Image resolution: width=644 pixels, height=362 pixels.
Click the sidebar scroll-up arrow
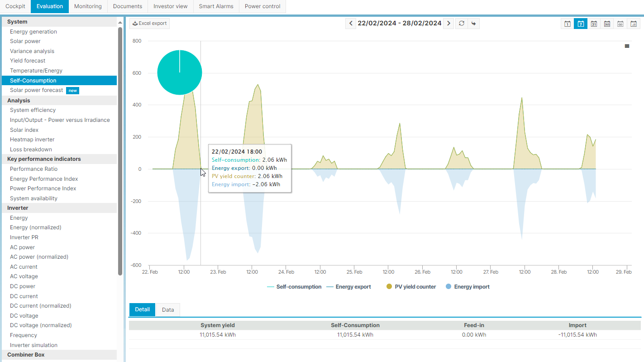120,22
